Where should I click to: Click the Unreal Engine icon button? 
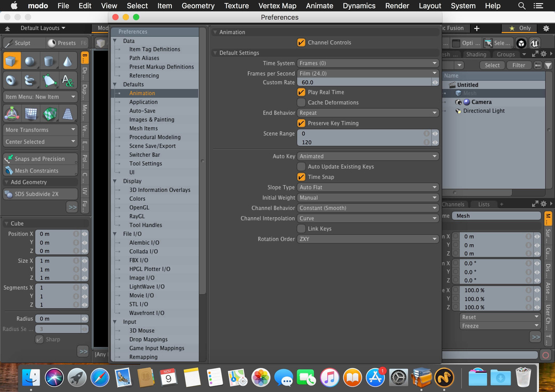(x=534, y=43)
